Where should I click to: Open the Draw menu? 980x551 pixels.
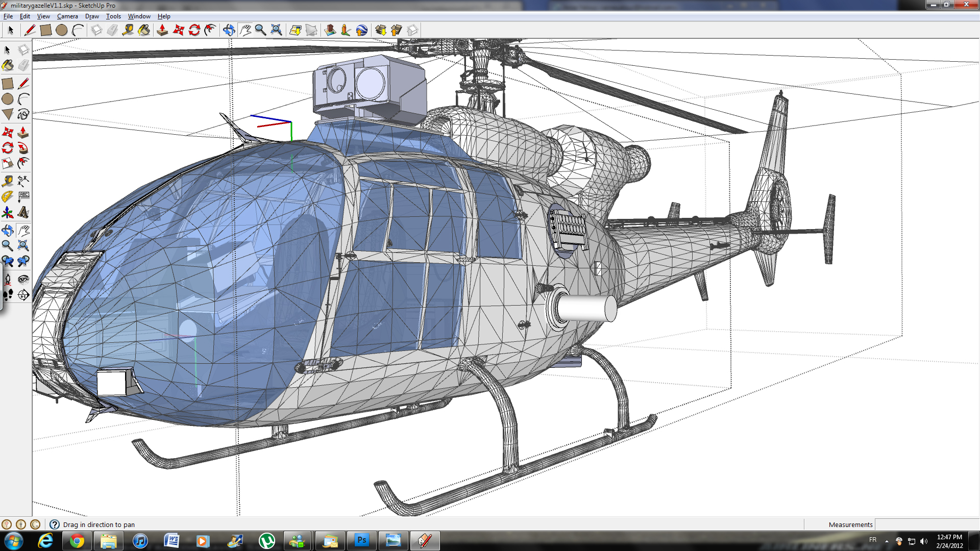(x=92, y=16)
